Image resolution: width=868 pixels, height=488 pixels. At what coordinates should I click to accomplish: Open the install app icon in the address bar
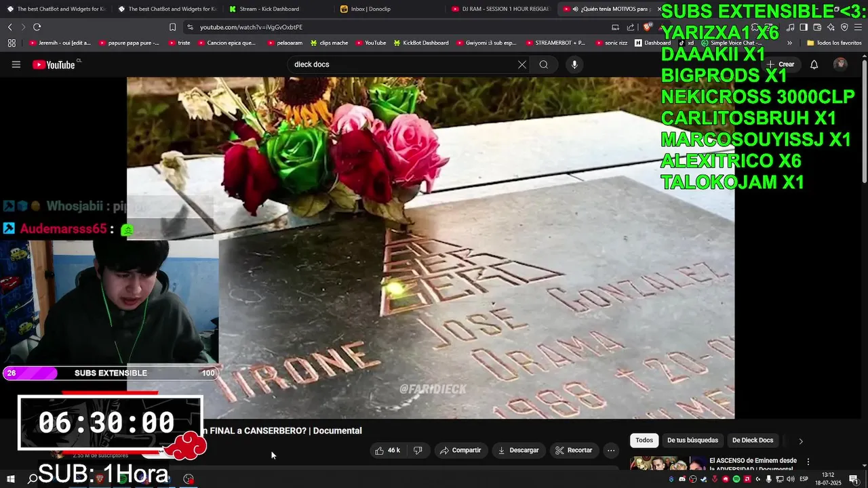pos(615,27)
